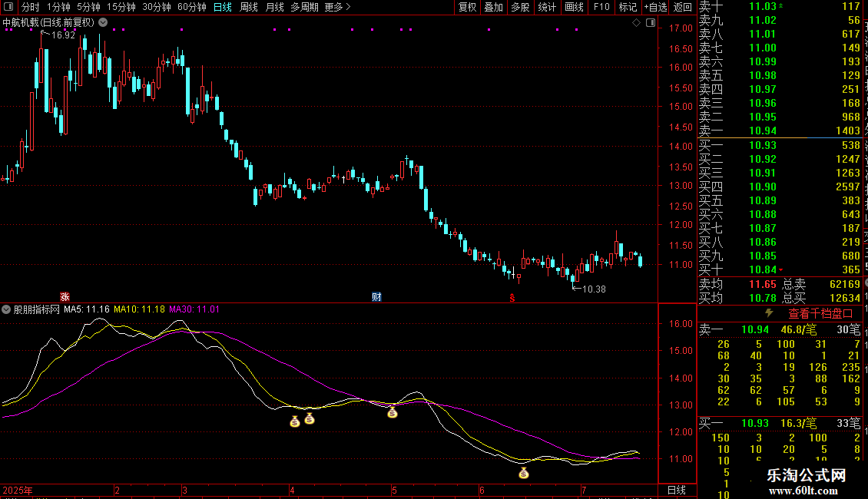This screenshot has height=499, width=868.
Task: Click the 日线 label at the axis corner
Action: [x=677, y=490]
